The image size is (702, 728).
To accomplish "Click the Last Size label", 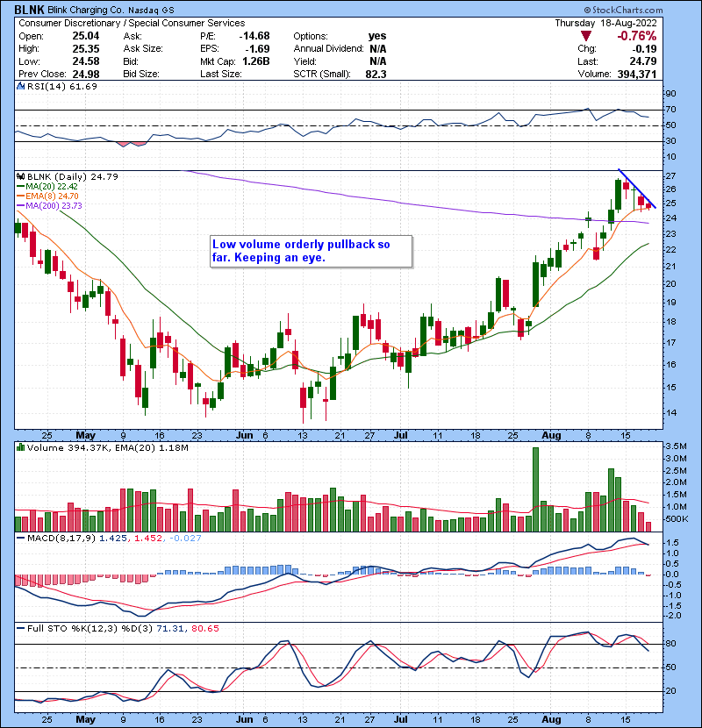I will coord(221,74).
